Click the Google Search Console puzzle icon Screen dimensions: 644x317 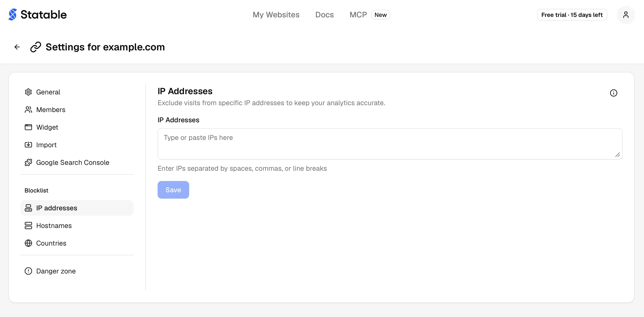[x=28, y=162]
